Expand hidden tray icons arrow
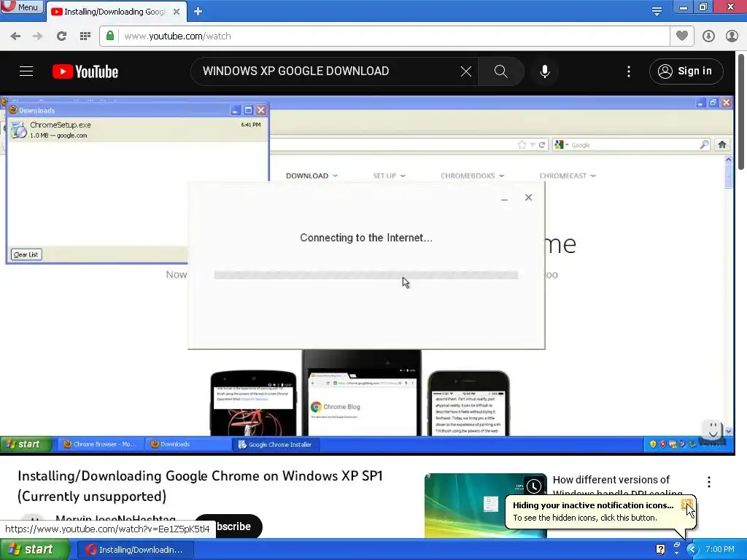 click(x=692, y=550)
